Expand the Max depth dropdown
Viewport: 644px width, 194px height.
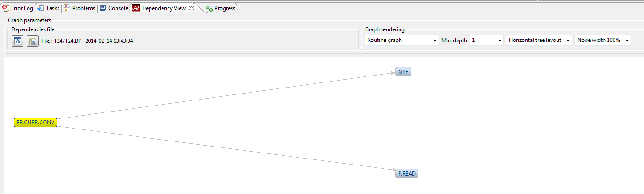pyautogui.click(x=487, y=40)
